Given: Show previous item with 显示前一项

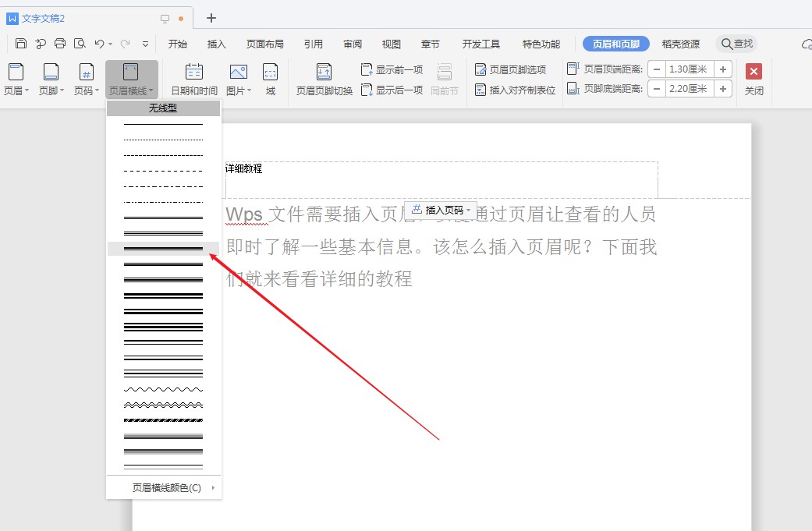Looking at the screenshot, I should 392,69.
